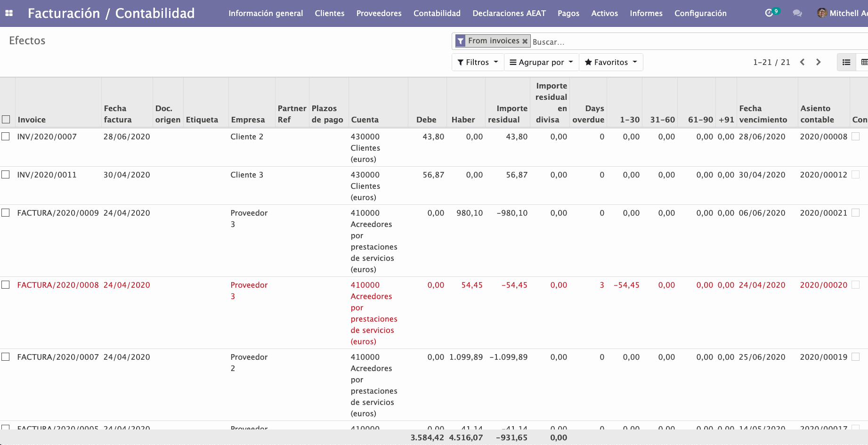The height and width of the screenshot is (445, 868).
Task: Open Configuración menu
Action: click(x=700, y=13)
